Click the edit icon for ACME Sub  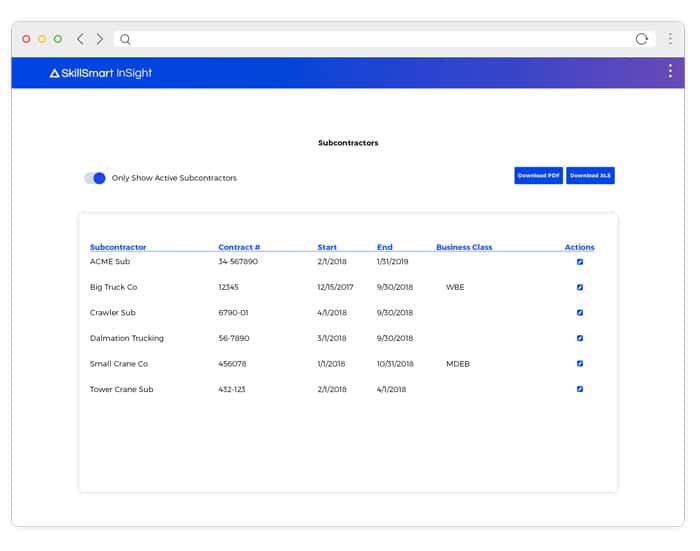point(579,262)
